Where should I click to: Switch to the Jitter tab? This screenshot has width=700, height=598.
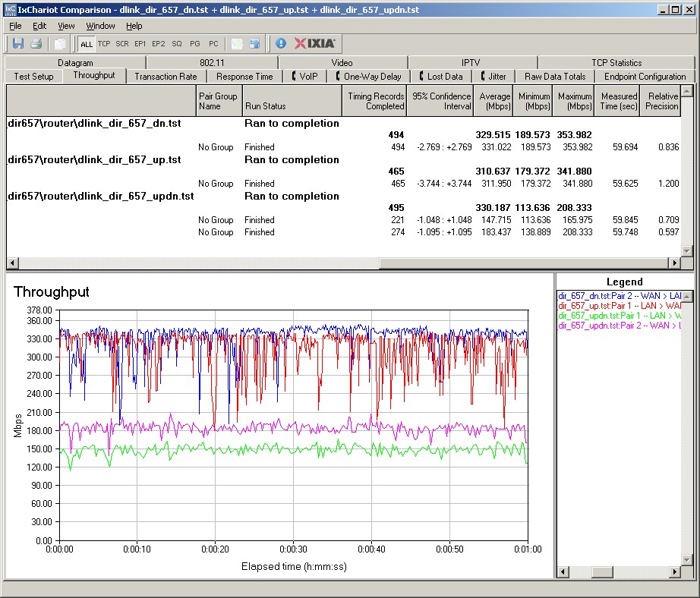(493, 77)
